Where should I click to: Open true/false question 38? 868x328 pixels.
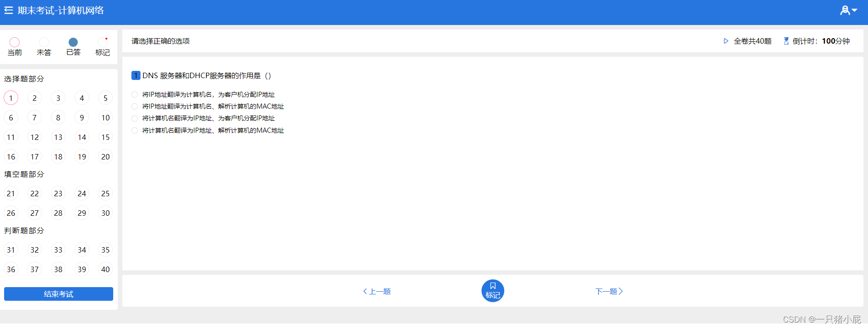(x=58, y=269)
